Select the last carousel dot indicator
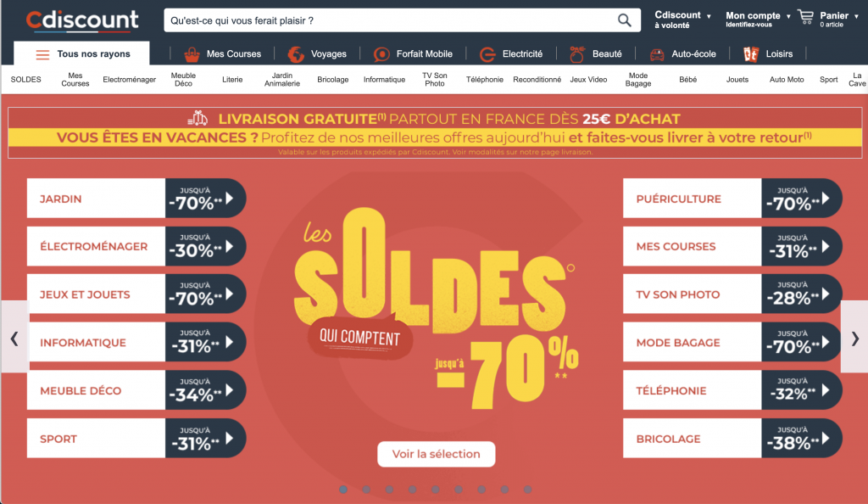 (527, 490)
